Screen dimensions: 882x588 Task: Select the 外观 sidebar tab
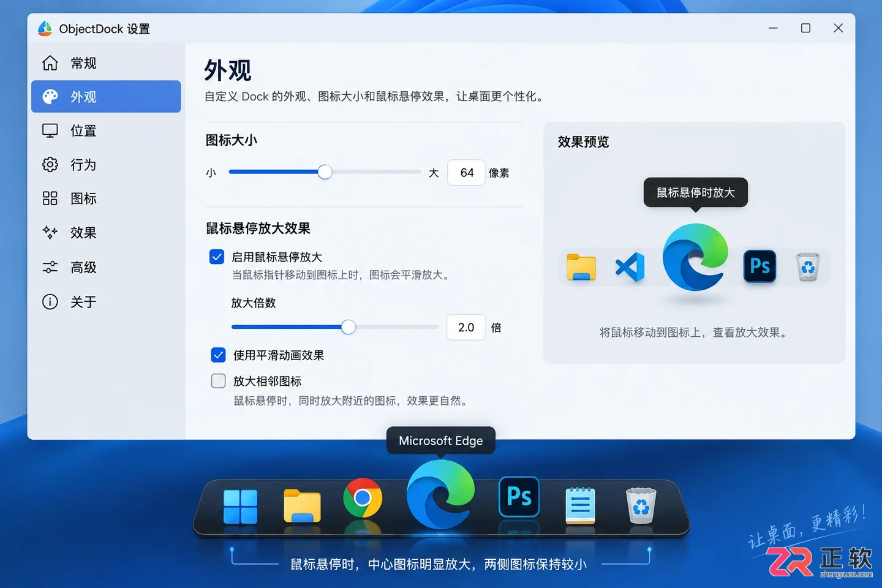[x=106, y=97]
